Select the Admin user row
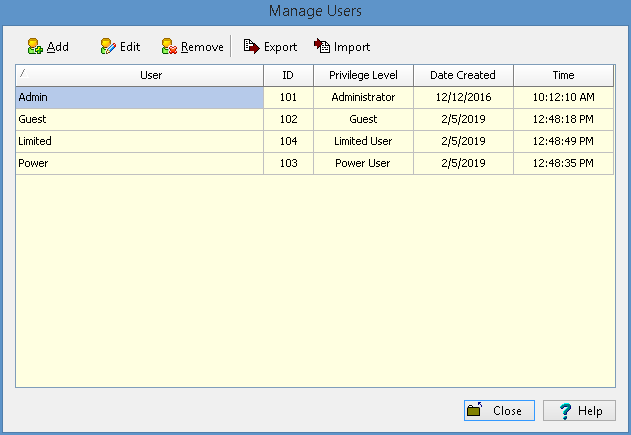631x435 pixels. click(315, 97)
